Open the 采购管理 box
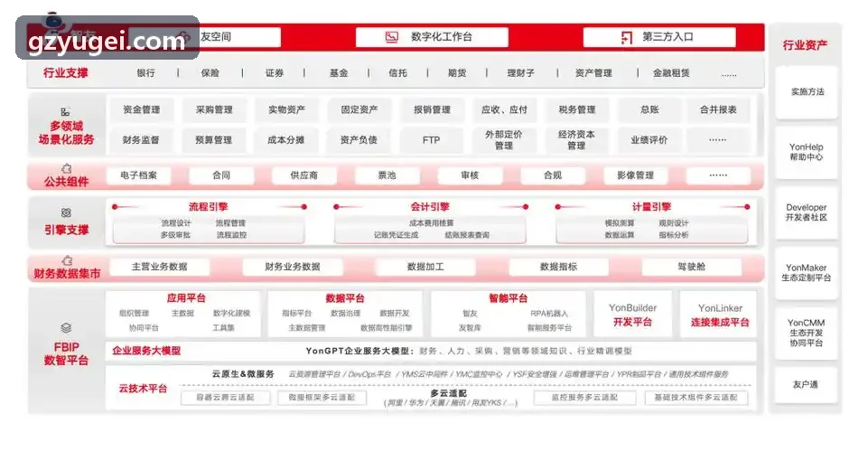 click(x=214, y=109)
